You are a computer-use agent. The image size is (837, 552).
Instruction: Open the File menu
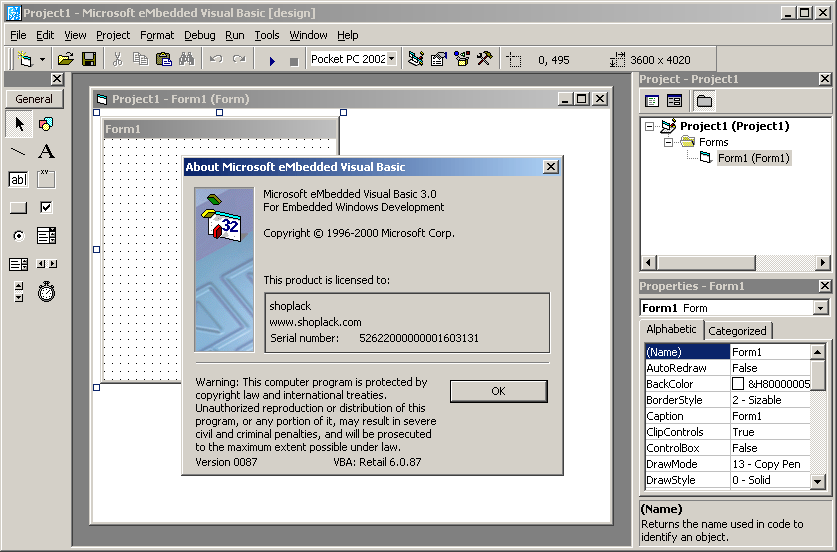click(18, 35)
